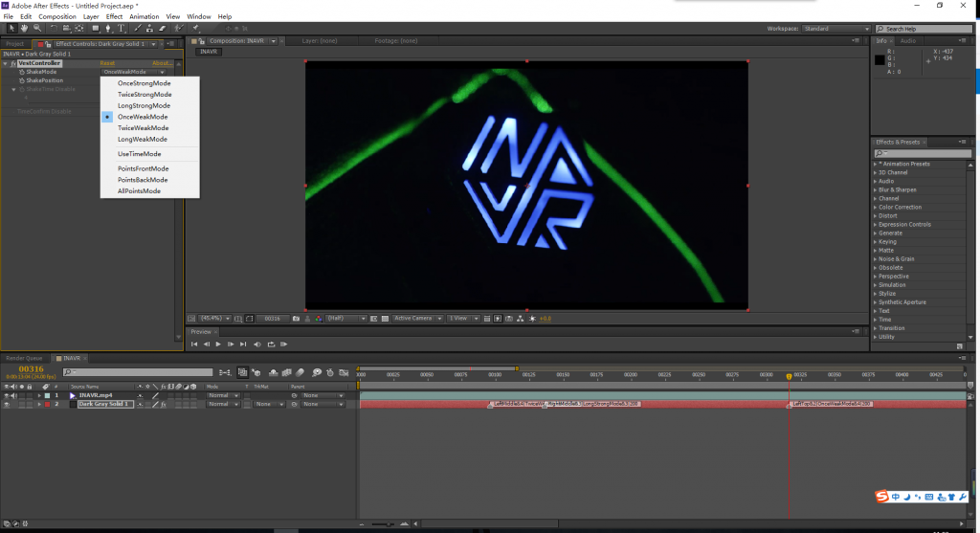The image size is (980, 533).
Task: Click About link for VestController
Action: click(x=161, y=63)
